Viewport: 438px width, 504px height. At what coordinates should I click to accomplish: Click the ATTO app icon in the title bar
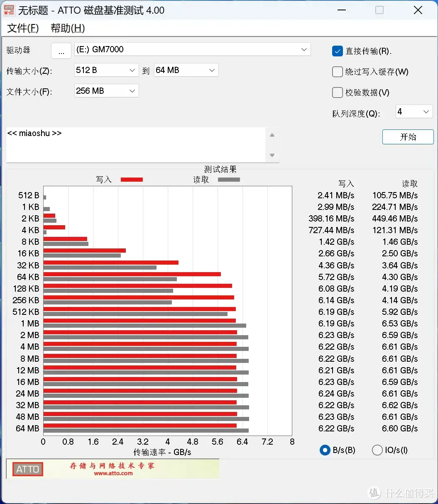(9, 10)
